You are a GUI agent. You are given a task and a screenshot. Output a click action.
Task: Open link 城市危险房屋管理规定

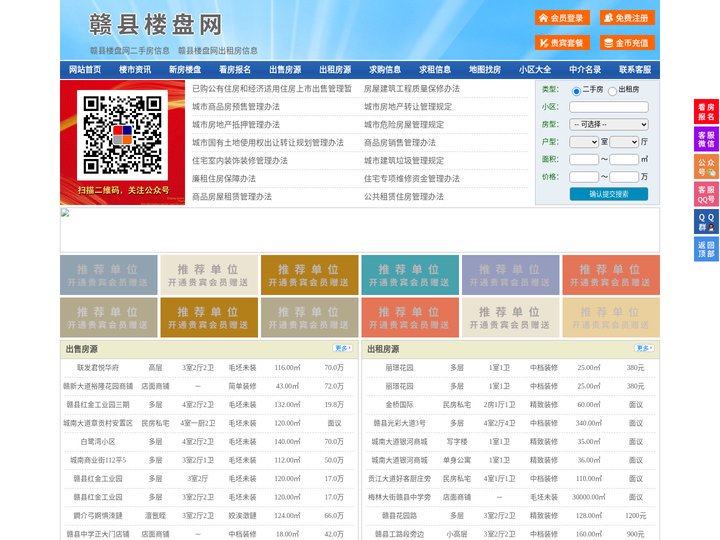tap(404, 124)
